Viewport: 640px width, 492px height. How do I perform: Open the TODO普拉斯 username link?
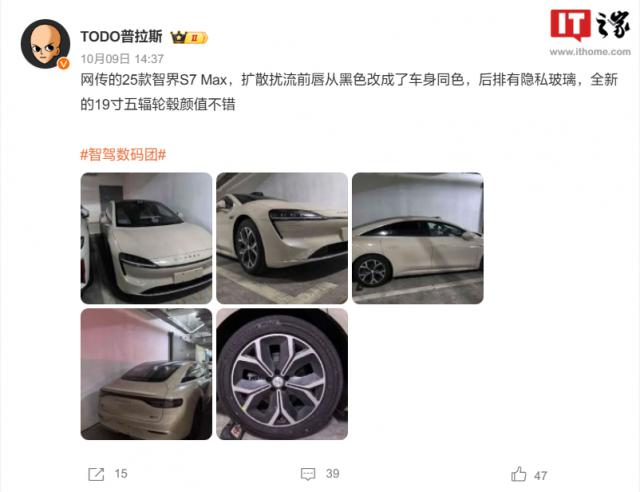[x=121, y=37]
